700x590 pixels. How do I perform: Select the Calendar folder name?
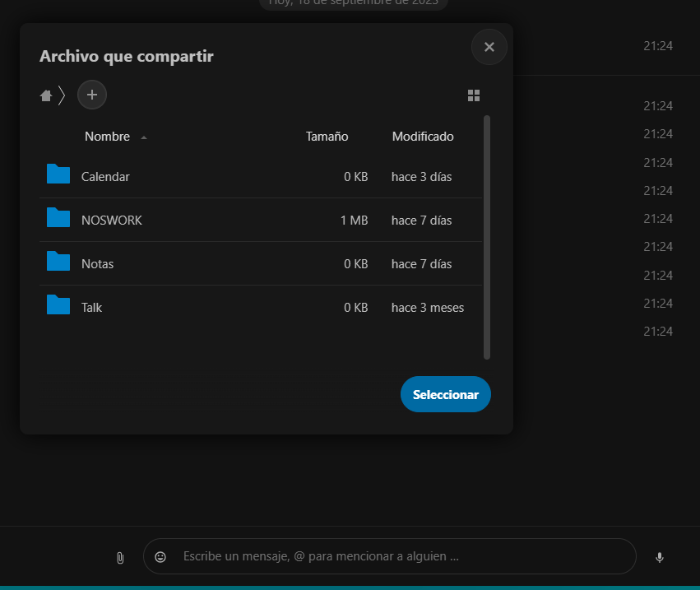coord(105,177)
